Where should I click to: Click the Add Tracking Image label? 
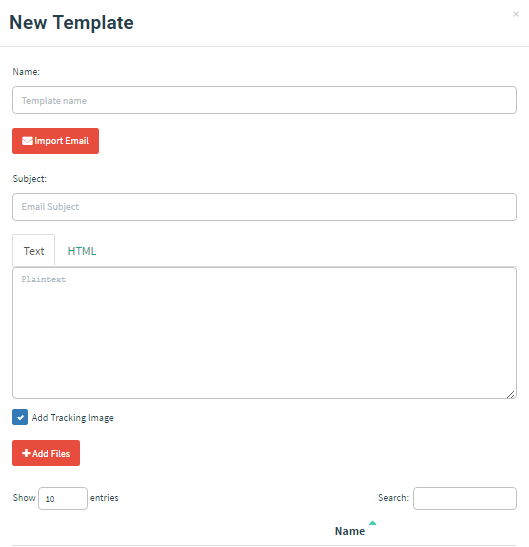[73, 418]
